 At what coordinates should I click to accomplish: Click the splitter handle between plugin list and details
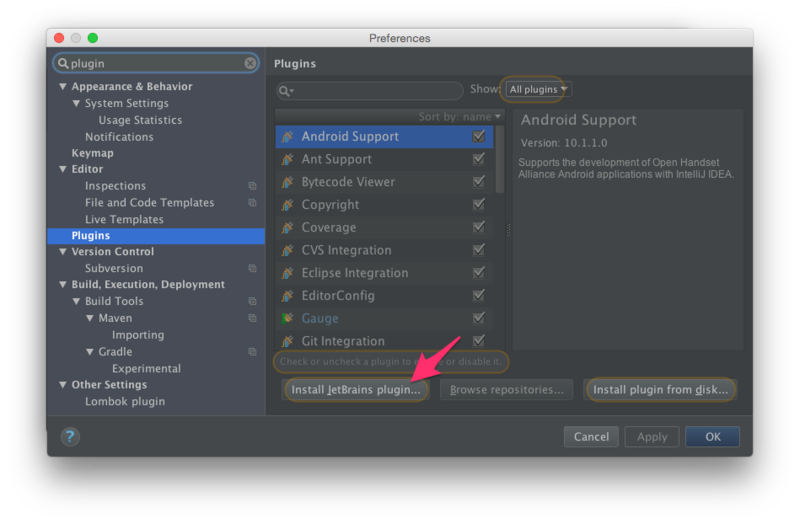coord(508,230)
